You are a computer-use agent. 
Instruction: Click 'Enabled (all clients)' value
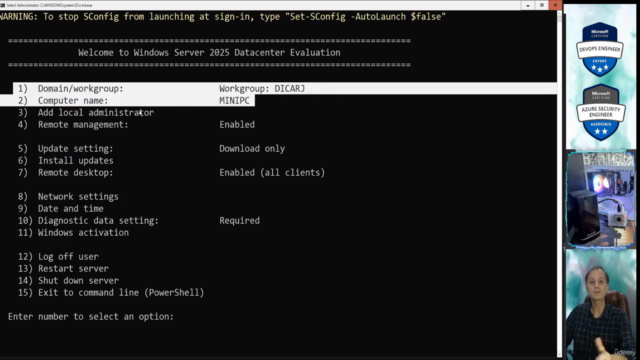[272, 173]
